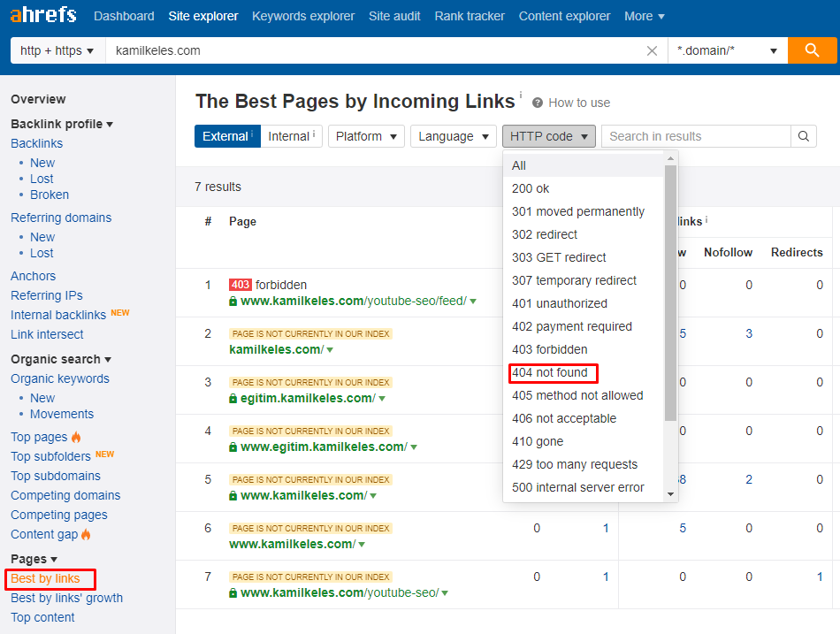
Task: Click the lock icon on the youtube-seo/feed row
Action: pos(233,302)
